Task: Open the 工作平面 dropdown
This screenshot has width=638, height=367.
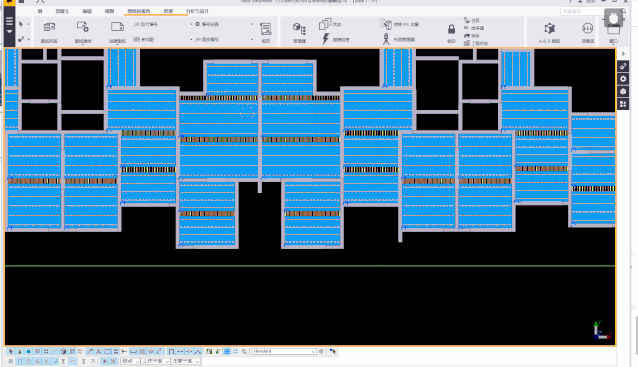Action: (155, 361)
